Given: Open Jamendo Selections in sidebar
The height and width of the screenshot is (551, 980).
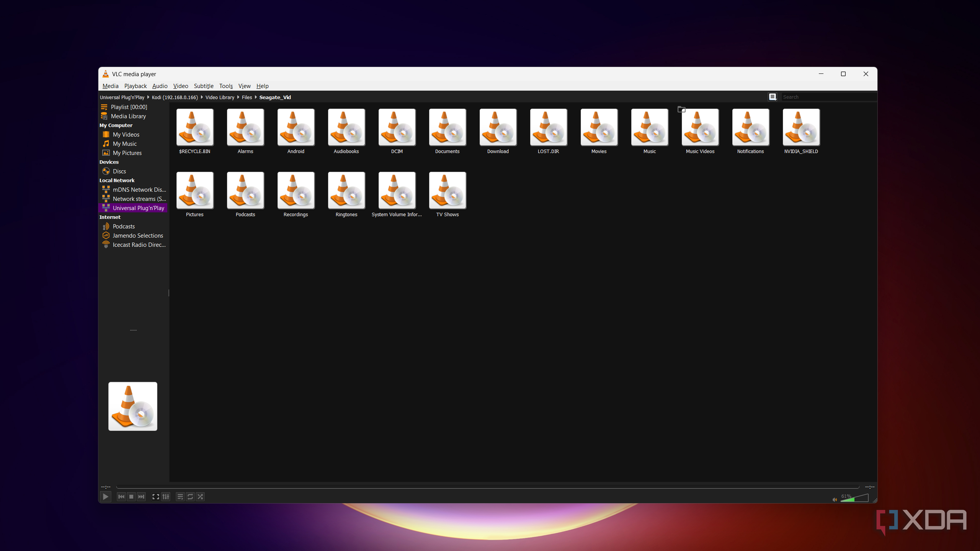Looking at the screenshot, I should (133, 236).
